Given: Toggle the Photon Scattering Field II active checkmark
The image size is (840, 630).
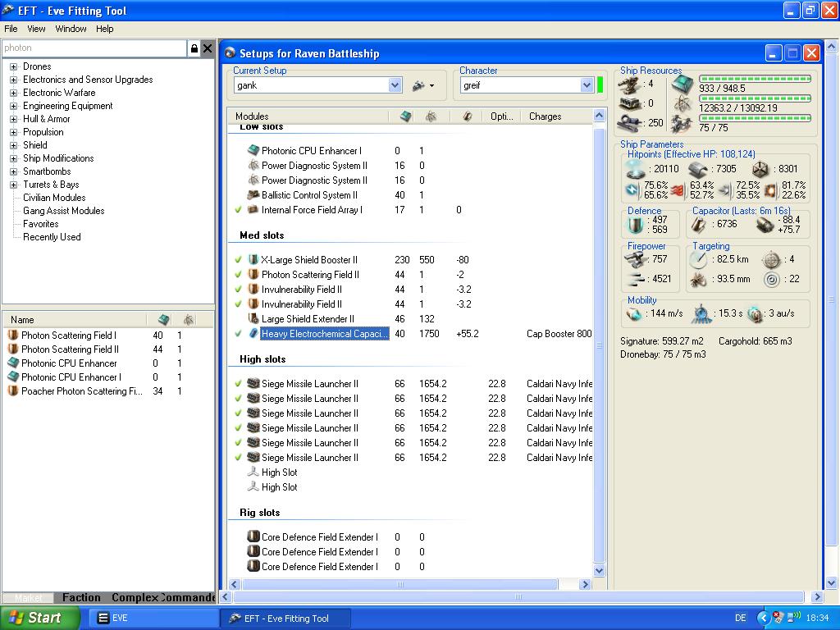Looking at the screenshot, I should tap(238, 275).
